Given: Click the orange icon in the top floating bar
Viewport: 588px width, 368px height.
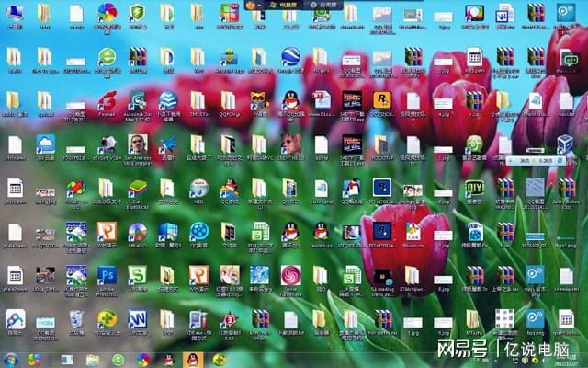Looking at the screenshot, I should coord(251,6).
